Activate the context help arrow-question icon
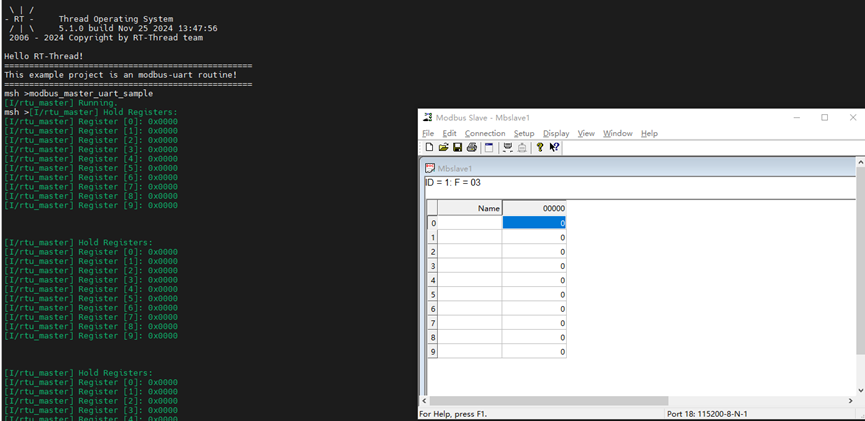 554,147
